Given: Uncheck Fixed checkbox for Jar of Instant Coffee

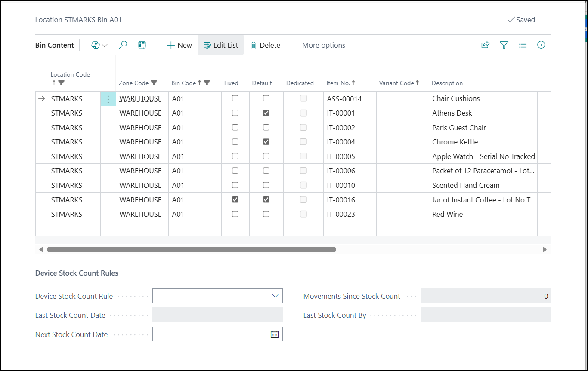Looking at the screenshot, I should 235,200.
